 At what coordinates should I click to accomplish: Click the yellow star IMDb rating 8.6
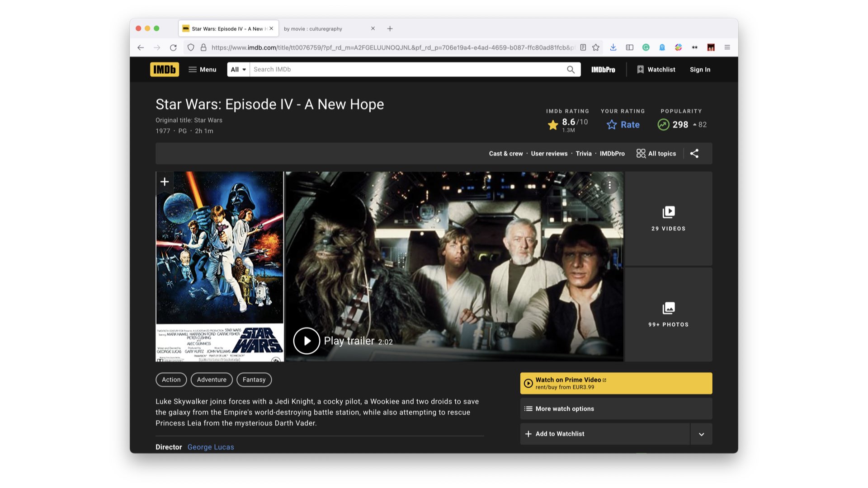tap(567, 125)
